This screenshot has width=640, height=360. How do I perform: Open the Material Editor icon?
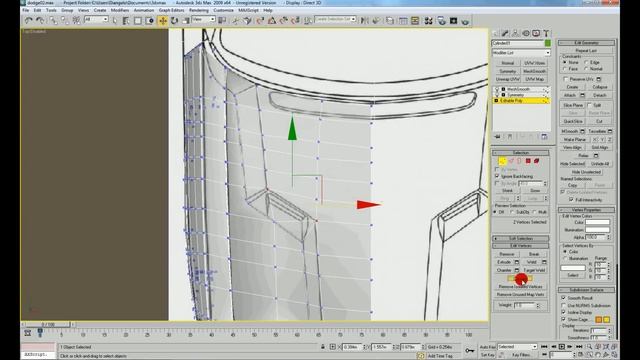click(x=428, y=20)
